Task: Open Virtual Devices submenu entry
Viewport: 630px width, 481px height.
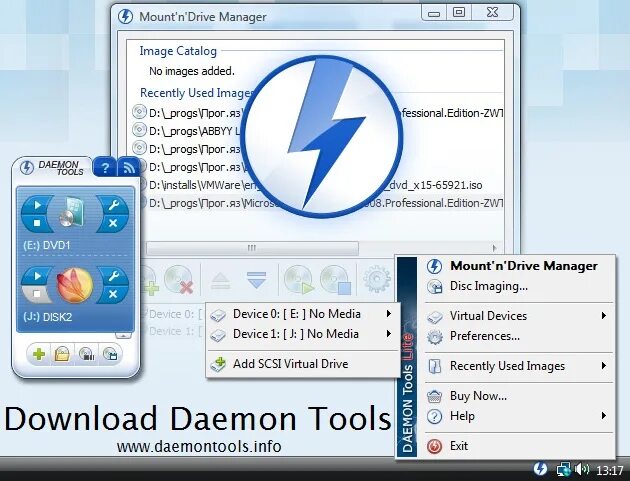Action: [519, 316]
